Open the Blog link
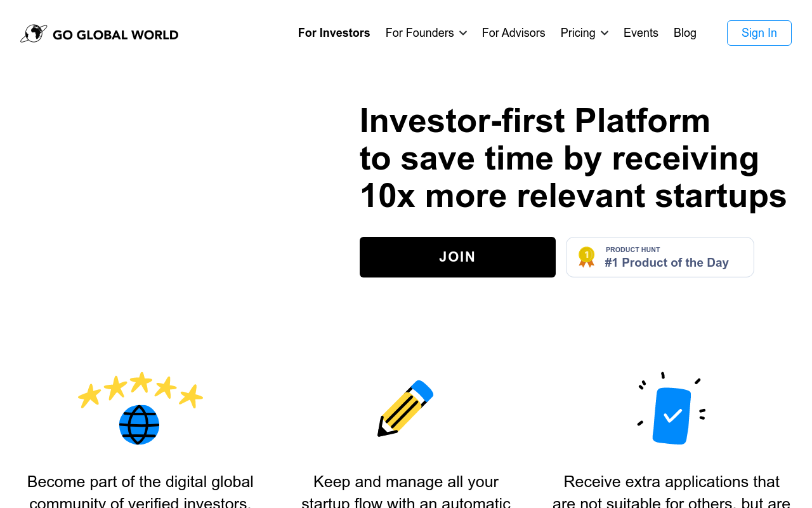812x508 pixels. [x=685, y=33]
